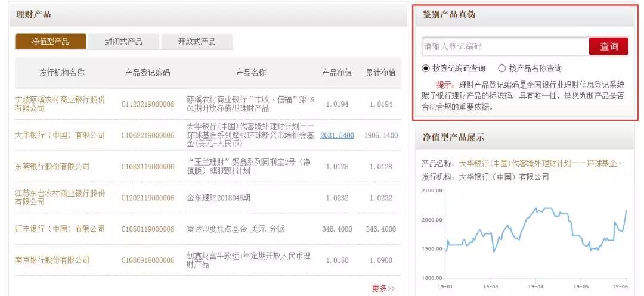Screen dimensions: 644x296
Task: Click the red 查询 button
Action: pos(609,46)
